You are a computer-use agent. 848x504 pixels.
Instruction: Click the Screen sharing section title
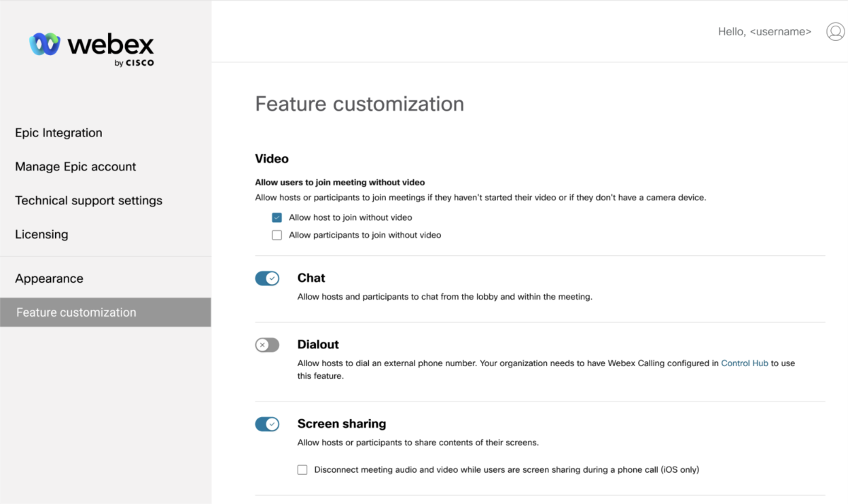click(x=342, y=424)
